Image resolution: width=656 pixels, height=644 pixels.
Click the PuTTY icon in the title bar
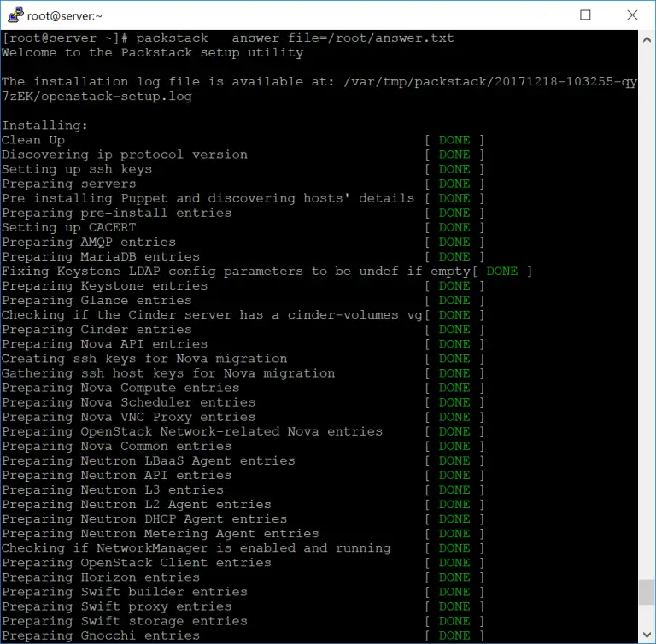(x=14, y=15)
